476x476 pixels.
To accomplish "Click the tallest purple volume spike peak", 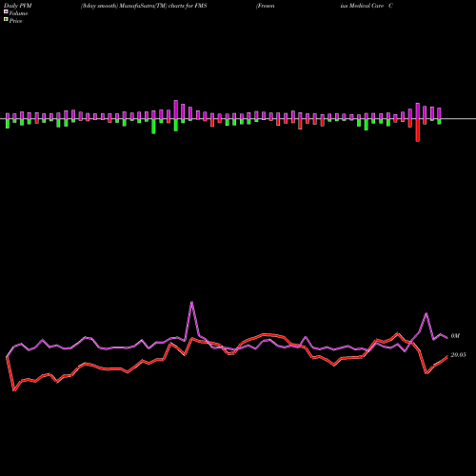I will 191,302.
